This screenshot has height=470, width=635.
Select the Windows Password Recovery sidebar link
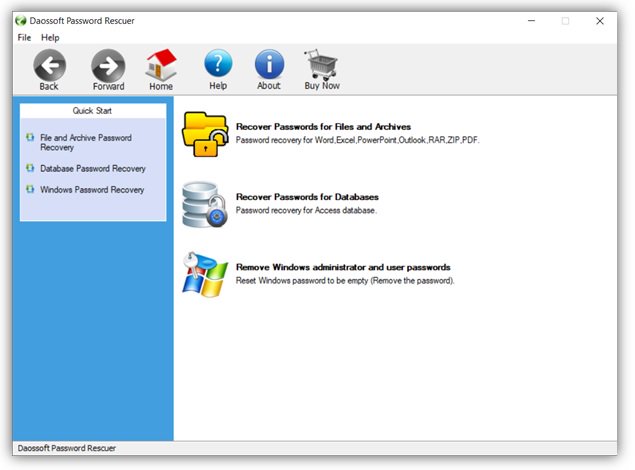pos(92,189)
